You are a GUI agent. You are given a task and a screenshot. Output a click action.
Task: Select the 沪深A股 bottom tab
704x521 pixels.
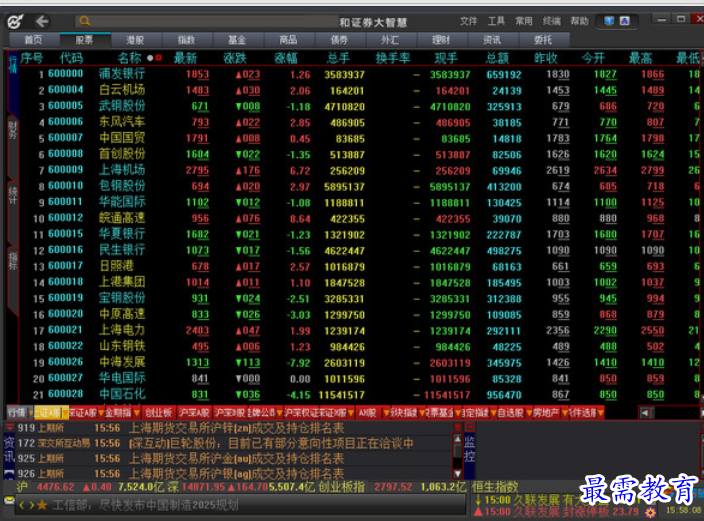coord(194,412)
